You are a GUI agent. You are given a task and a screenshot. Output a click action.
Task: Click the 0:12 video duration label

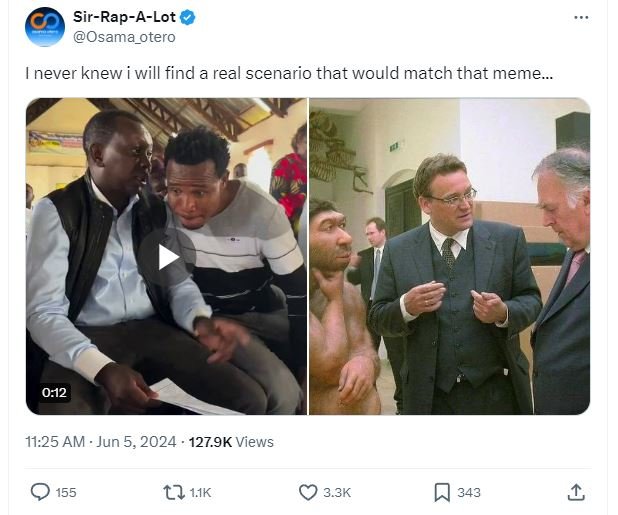[54, 393]
